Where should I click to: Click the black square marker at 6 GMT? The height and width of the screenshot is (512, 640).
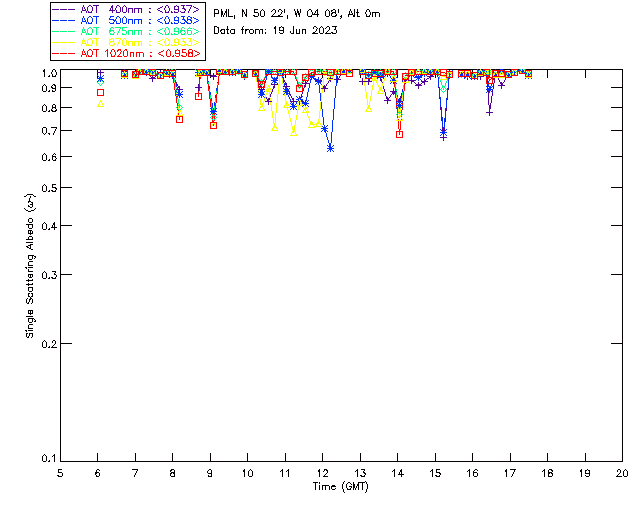tap(100, 92)
